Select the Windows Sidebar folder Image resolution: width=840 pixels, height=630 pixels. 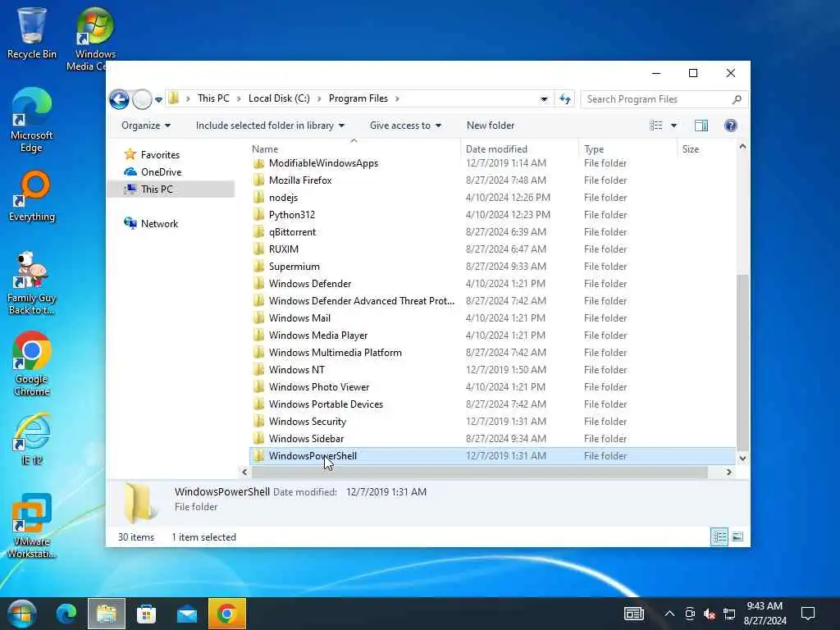click(306, 439)
